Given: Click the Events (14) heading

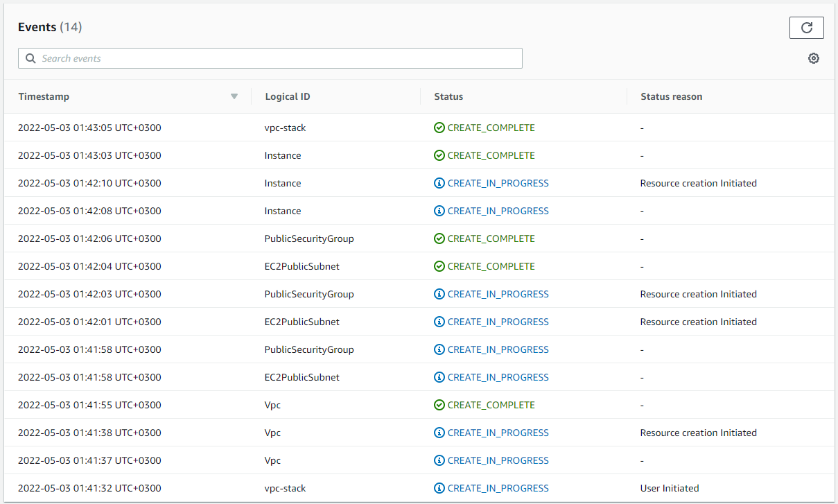Looking at the screenshot, I should 50,27.
